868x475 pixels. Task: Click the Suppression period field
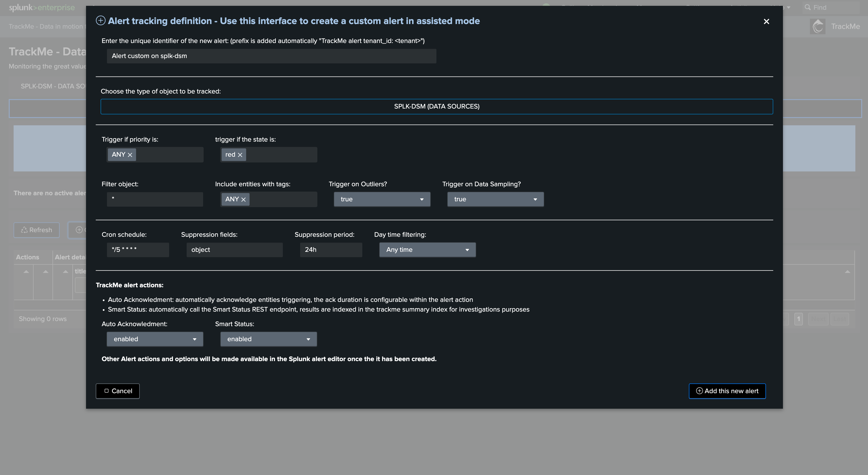[x=330, y=250]
